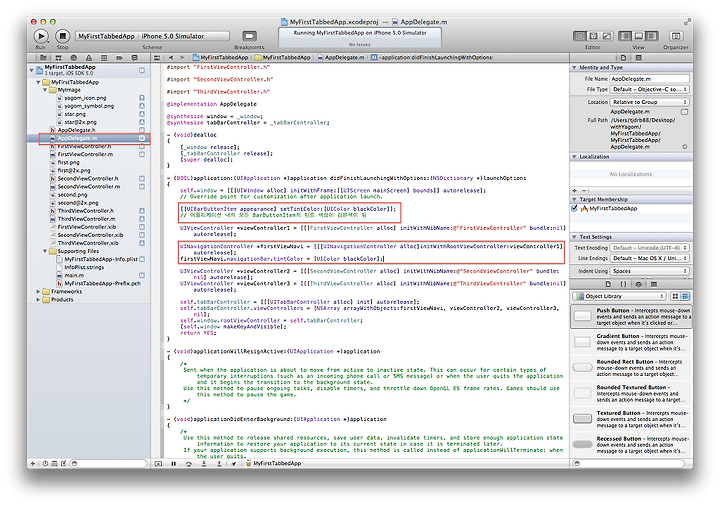Select Push Button in Object Library
This screenshot has width=720, height=506.
(x=631, y=317)
